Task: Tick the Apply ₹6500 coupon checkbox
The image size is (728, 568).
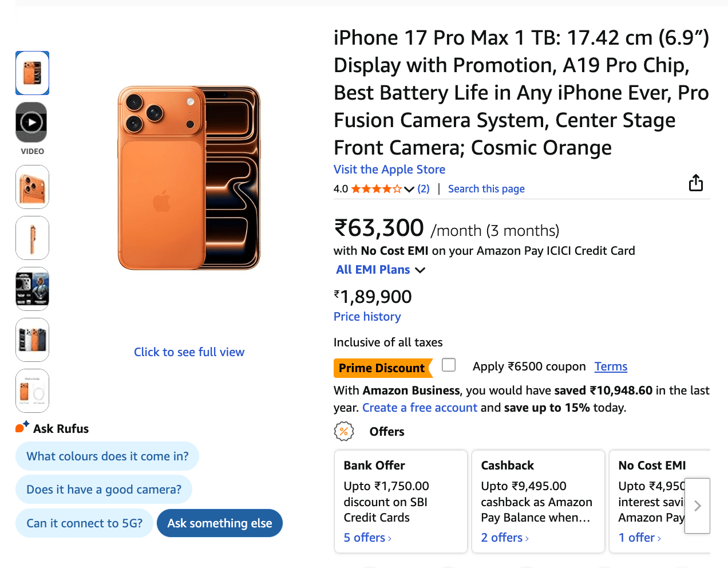Action: click(x=449, y=365)
